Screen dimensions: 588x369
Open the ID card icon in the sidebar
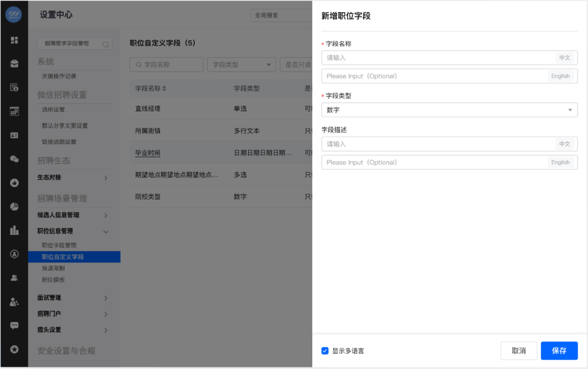point(14,135)
